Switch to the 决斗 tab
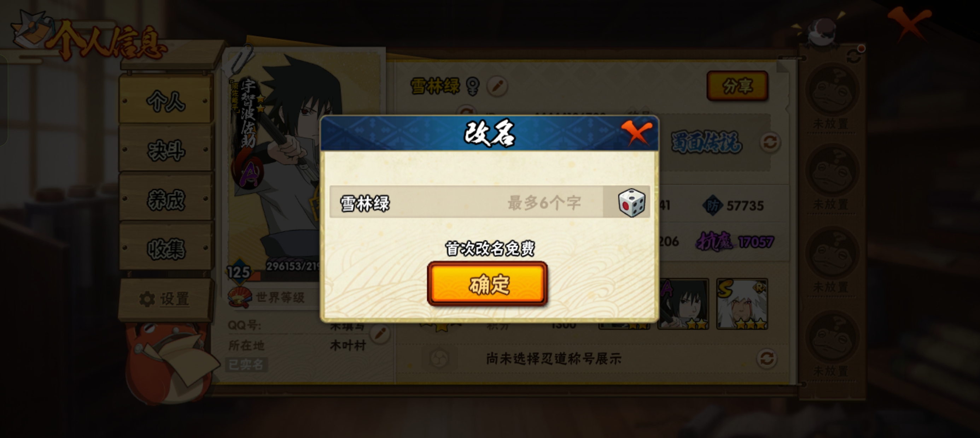The width and height of the screenshot is (980, 438). coord(166,150)
